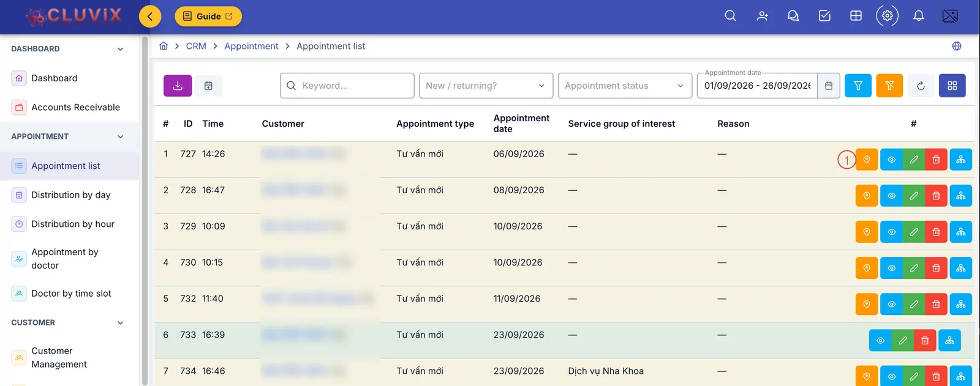
Task: Collapse the CUSTOMER sidebar section
Action: click(121, 322)
